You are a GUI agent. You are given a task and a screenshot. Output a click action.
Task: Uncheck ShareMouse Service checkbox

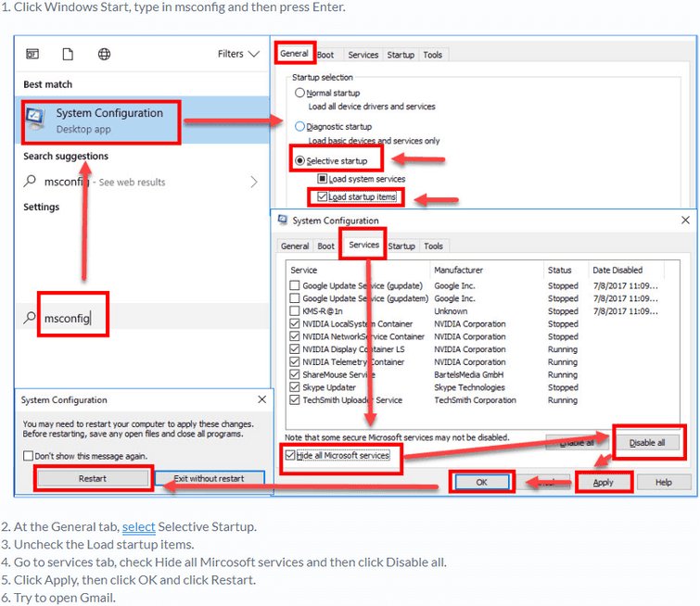[295, 374]
